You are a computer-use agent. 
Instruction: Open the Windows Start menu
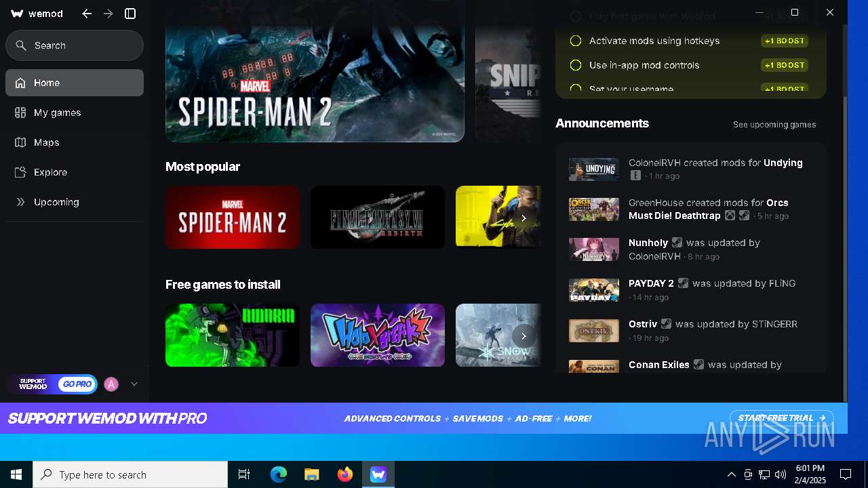tap(16, 474)
